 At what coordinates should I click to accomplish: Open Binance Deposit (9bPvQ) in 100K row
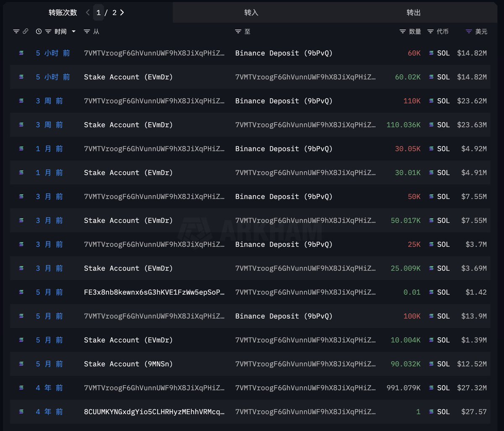[284, 316]
